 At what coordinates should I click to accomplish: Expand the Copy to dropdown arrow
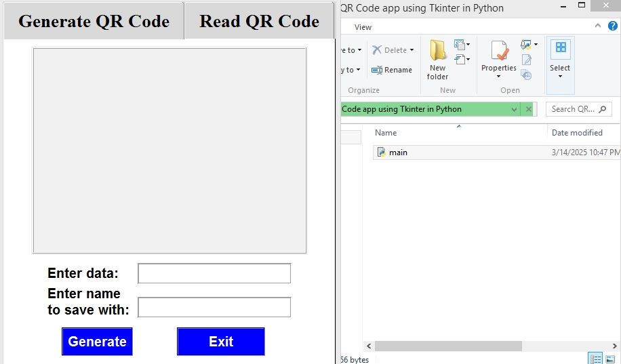click(x=358, y=70)
